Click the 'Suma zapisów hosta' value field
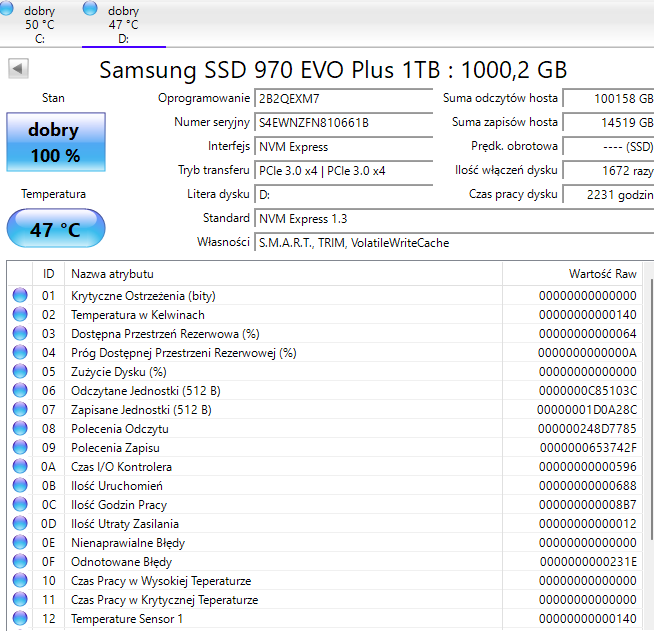Viewport: 654px width, 631px height. 608,123
